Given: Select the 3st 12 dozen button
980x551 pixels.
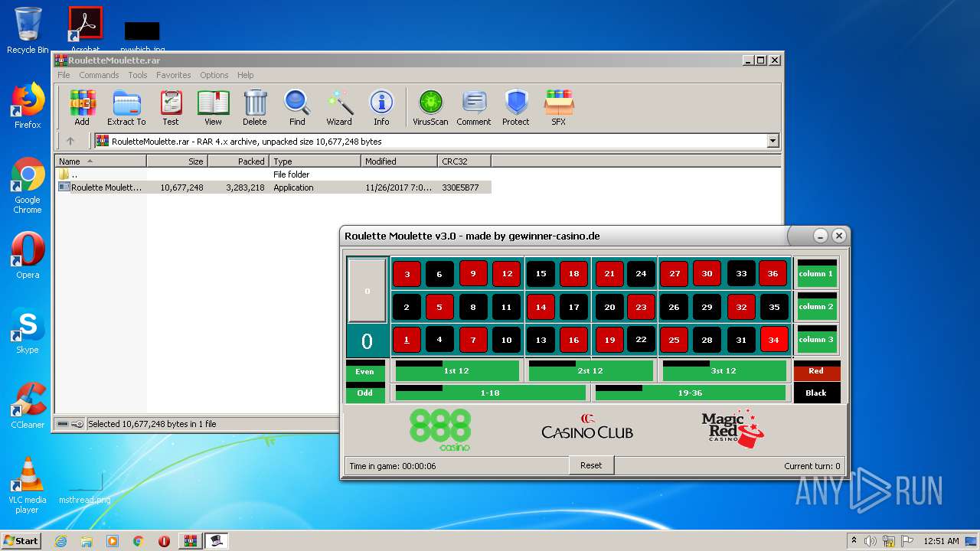Looking at the screenshot, I should 724,371.
